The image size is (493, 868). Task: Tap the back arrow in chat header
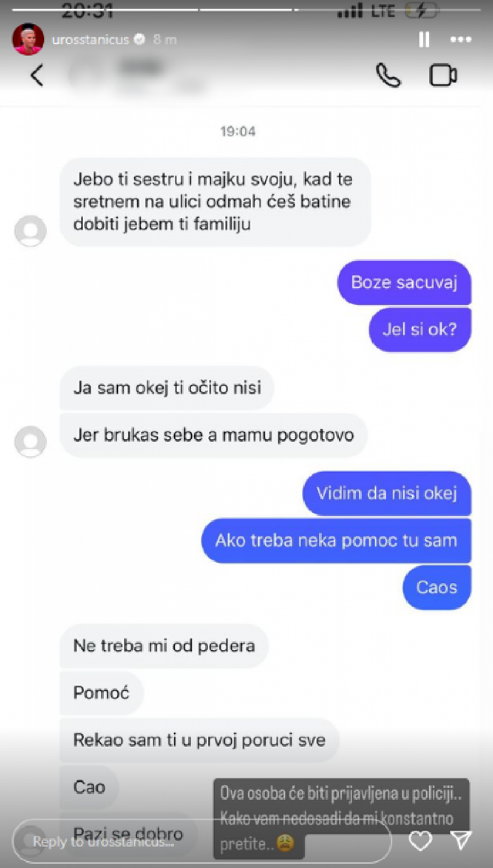(x=37, y=76)
